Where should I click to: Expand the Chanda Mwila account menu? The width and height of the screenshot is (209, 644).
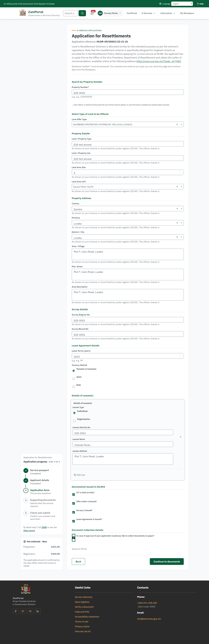point(110,13)
